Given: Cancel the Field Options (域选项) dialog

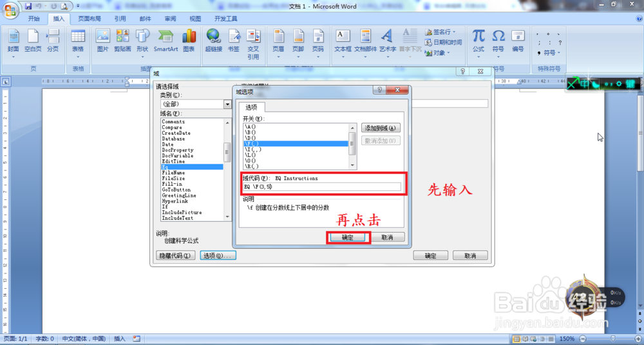Looking at the screenshot, I should [x=387, y=237].
